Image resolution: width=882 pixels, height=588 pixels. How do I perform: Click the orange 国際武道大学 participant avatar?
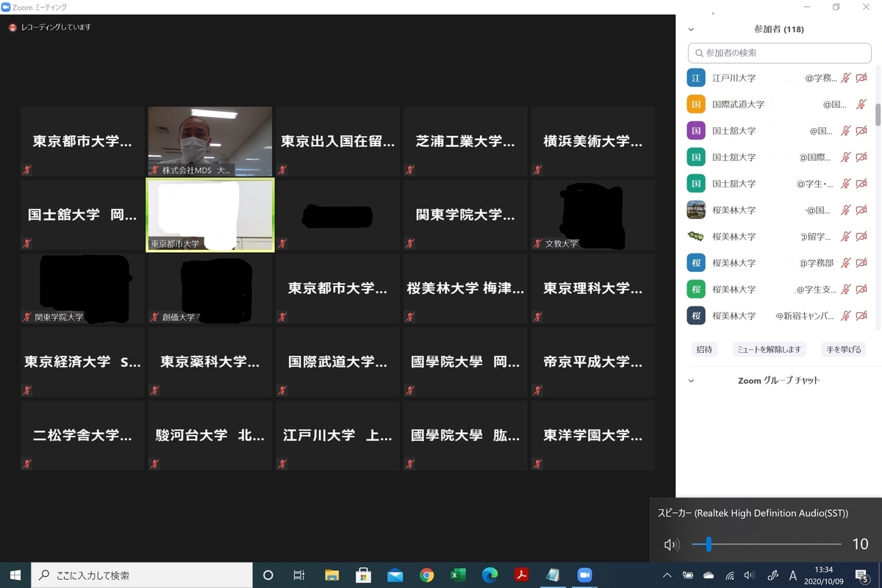696,104
